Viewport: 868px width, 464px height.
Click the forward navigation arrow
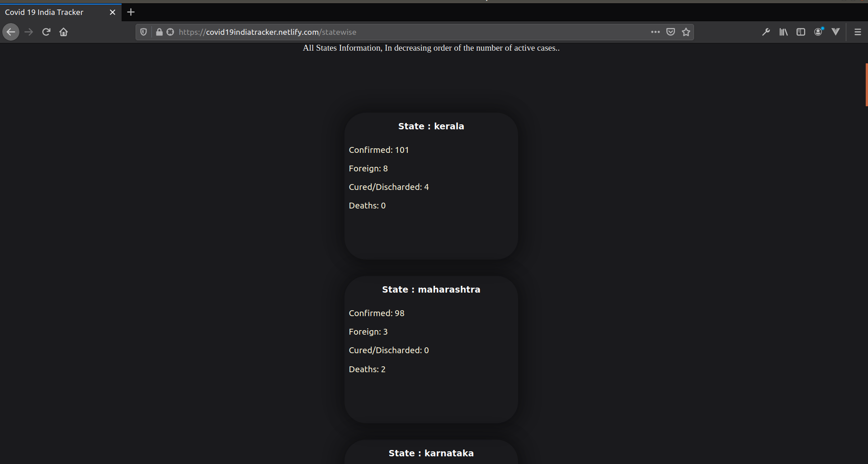tap(28, 32)
